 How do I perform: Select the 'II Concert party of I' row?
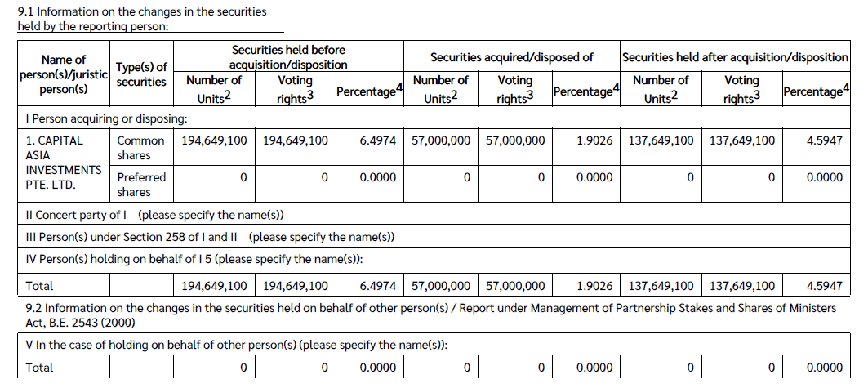155,215
